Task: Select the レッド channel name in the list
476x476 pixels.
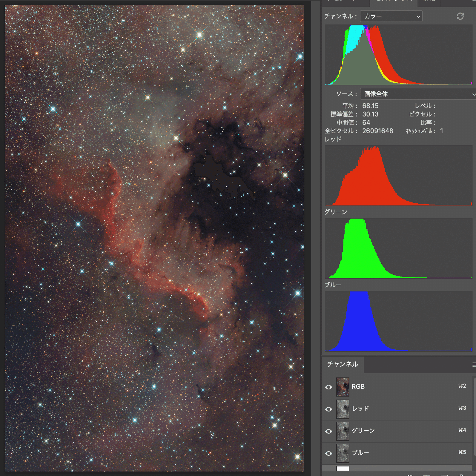Action: coord(360,409)
